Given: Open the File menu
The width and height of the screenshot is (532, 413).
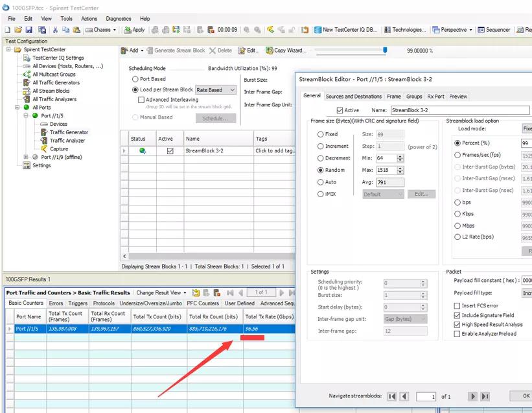Looking at the screenshot, I should 12,19.
